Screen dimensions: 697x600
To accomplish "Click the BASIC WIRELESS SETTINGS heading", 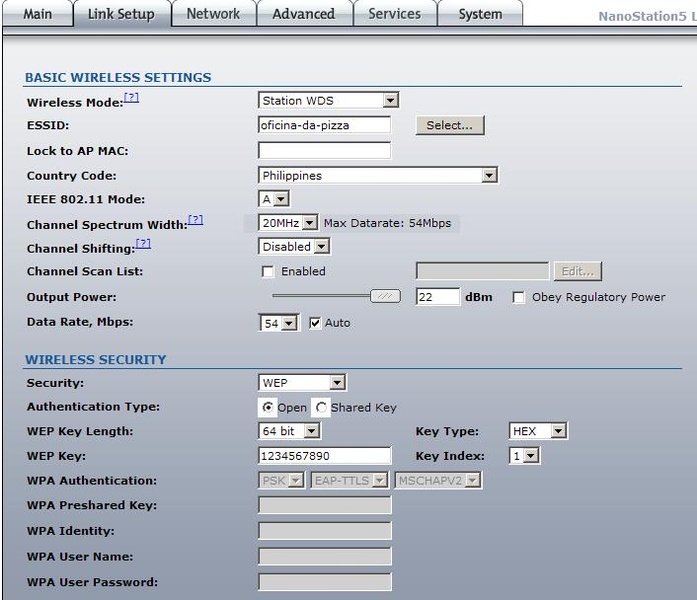I will pyautogui.click(x=118, y=77).
